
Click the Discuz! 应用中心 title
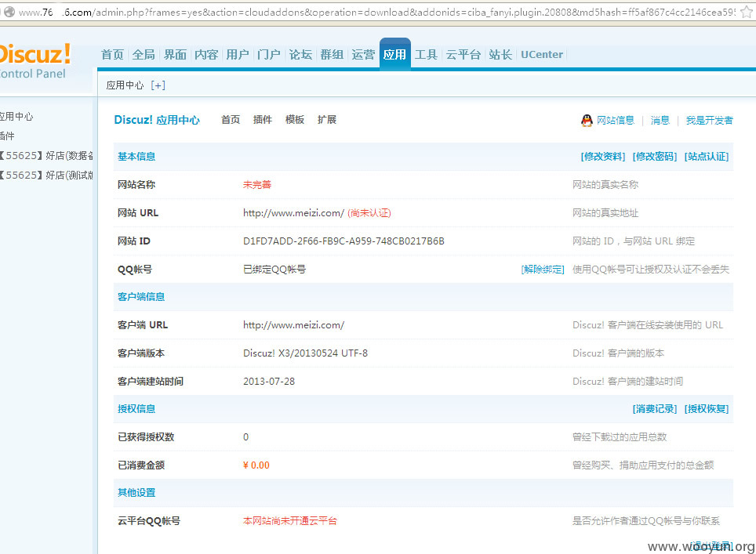157,120
